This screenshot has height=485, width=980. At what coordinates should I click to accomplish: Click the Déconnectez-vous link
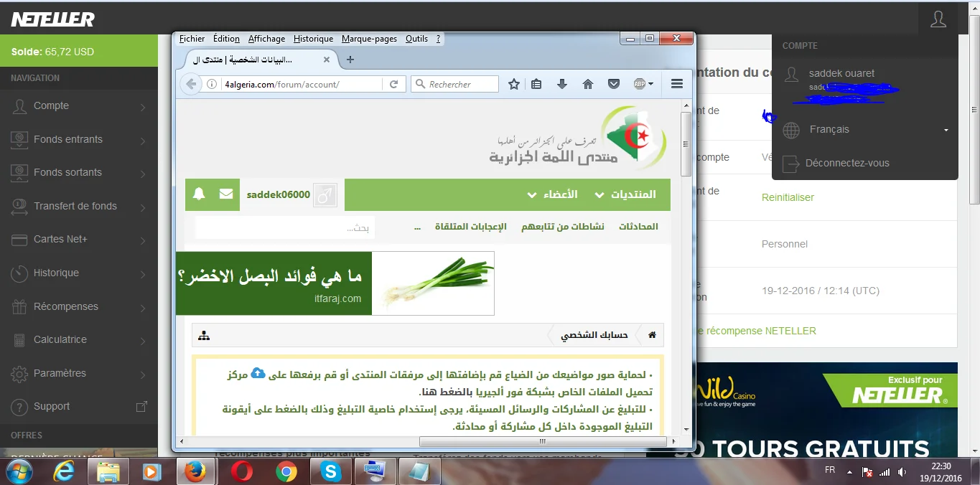847,163
